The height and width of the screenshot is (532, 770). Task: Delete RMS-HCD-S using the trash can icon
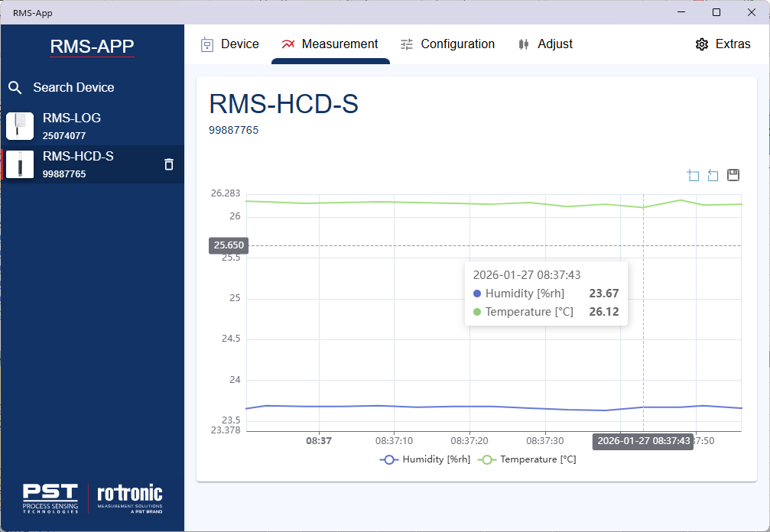click(x=168, y=164)
